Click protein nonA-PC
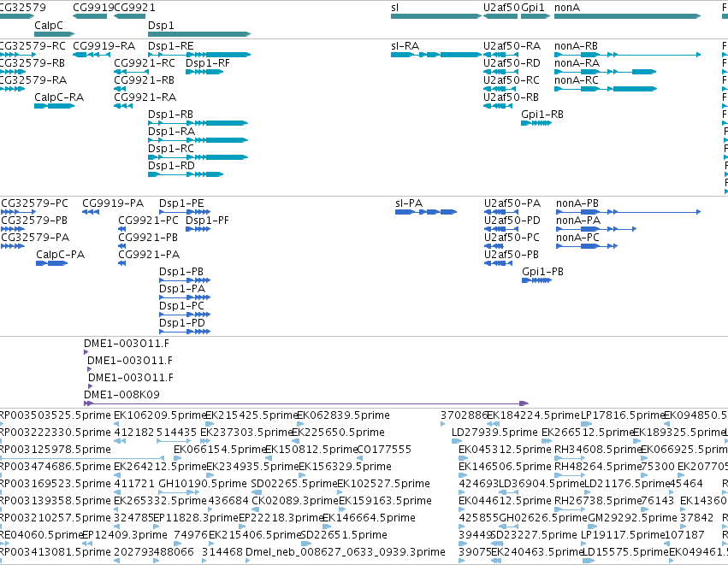Image resolution: width=728 pixels, height=565 pixels. pos(587,246)
